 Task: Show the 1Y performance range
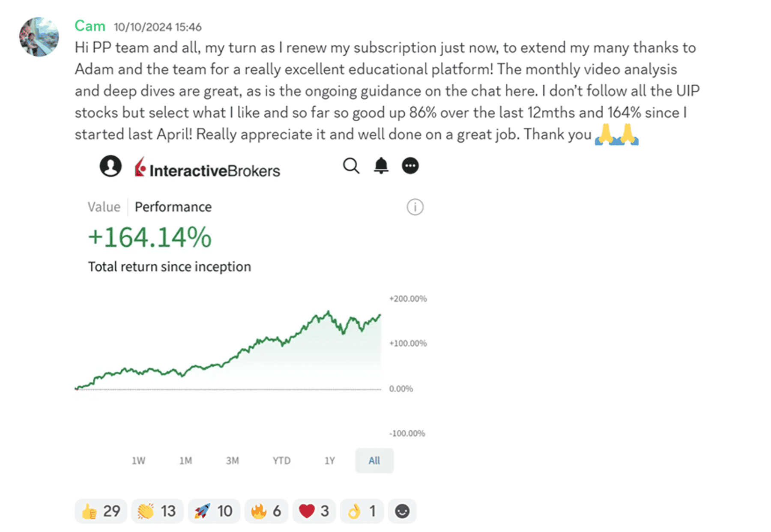click(x=329, y=460)
